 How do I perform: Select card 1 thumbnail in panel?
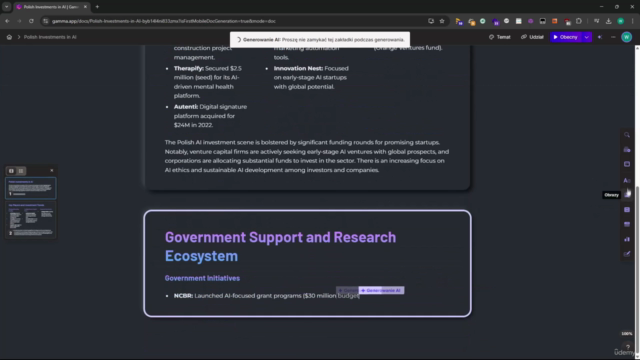click(x=31, y=188)
